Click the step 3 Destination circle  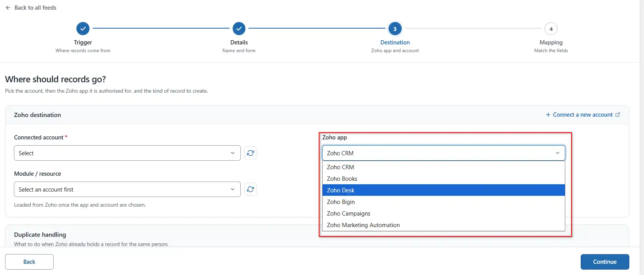395,29
